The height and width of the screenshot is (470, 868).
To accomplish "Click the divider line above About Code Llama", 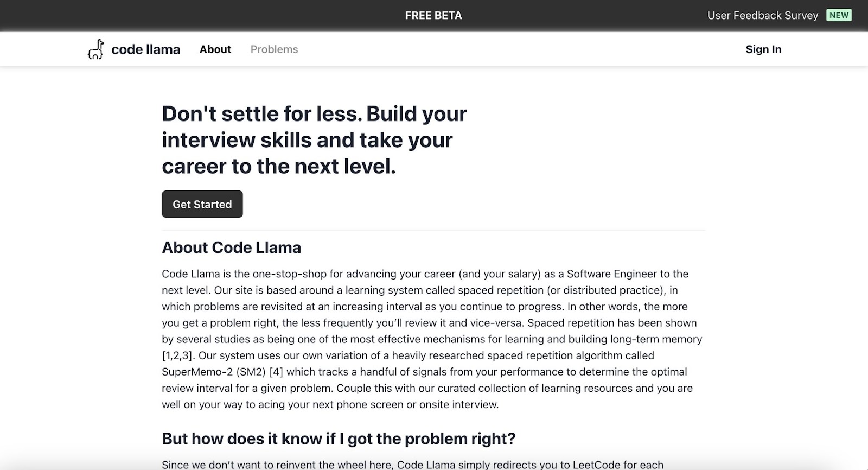I will tap(433, 230).
